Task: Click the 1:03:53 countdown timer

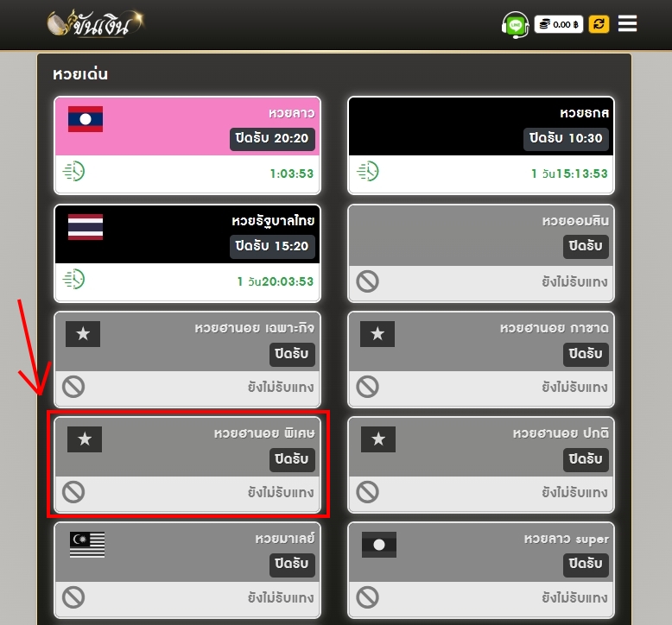Action: coord(292,174)
